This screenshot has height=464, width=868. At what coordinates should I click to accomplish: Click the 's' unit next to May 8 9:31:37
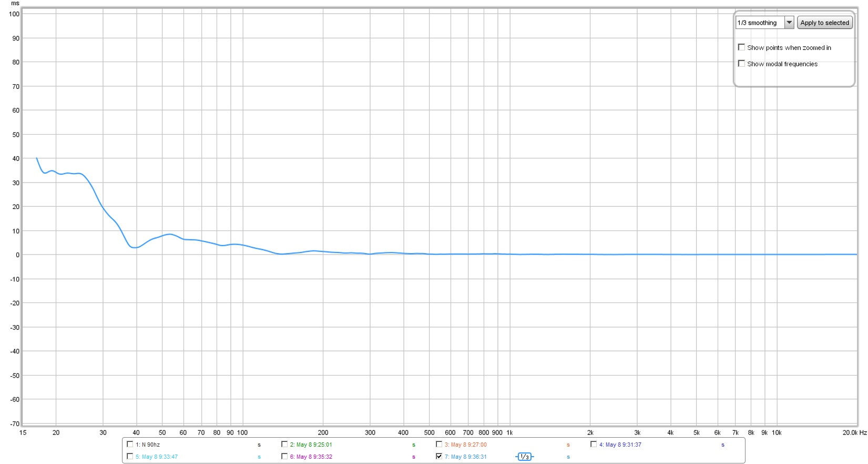click(x=722, y=445)
